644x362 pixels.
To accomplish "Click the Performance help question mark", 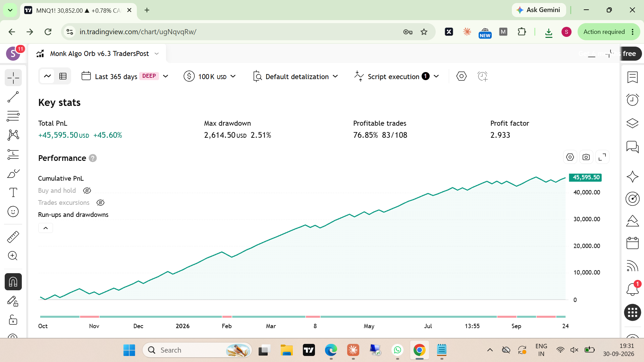I will click(x=93, y=158).
